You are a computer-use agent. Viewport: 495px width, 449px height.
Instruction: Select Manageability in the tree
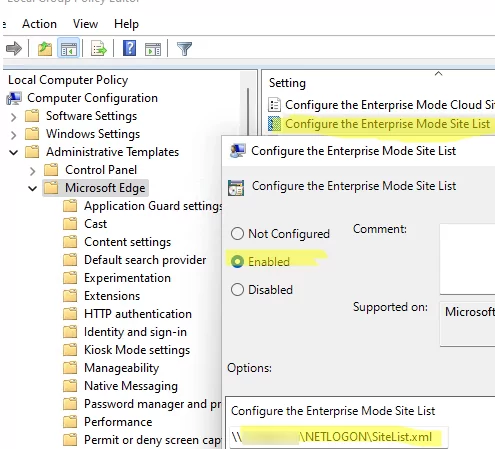click(x=121, y=368)
